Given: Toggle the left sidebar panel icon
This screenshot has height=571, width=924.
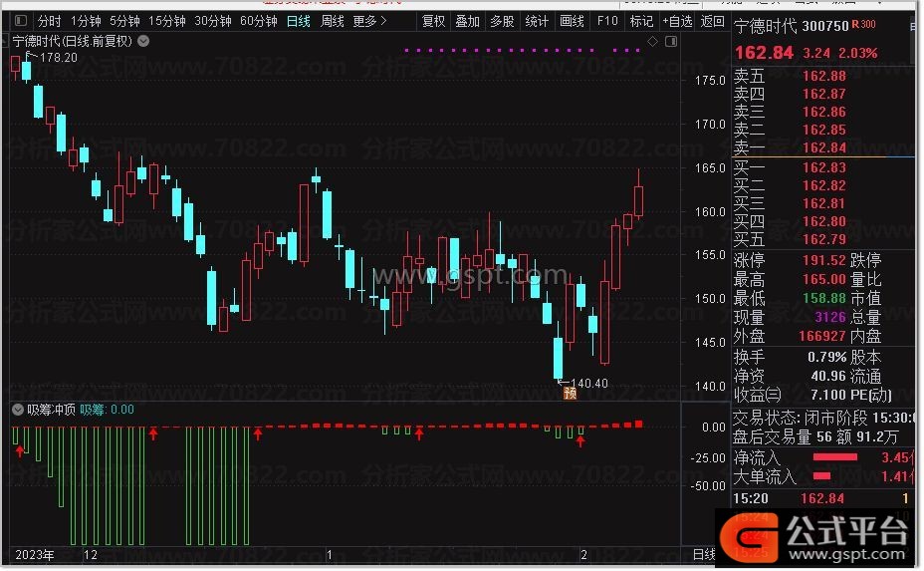Looking at the screenshot, I should 21,21.
